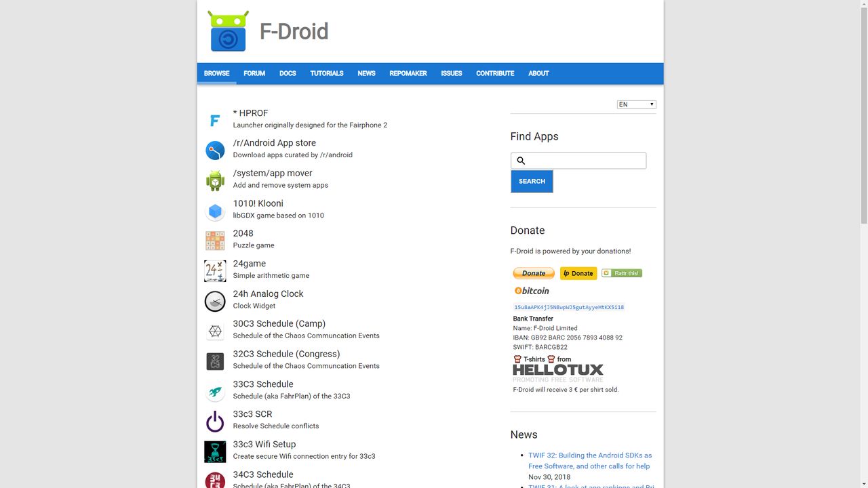The height and width of the screenshot is (488, 868).
Task: Open the /system/app mover title link
Action: pyautogui.click(x=273, y=173)
